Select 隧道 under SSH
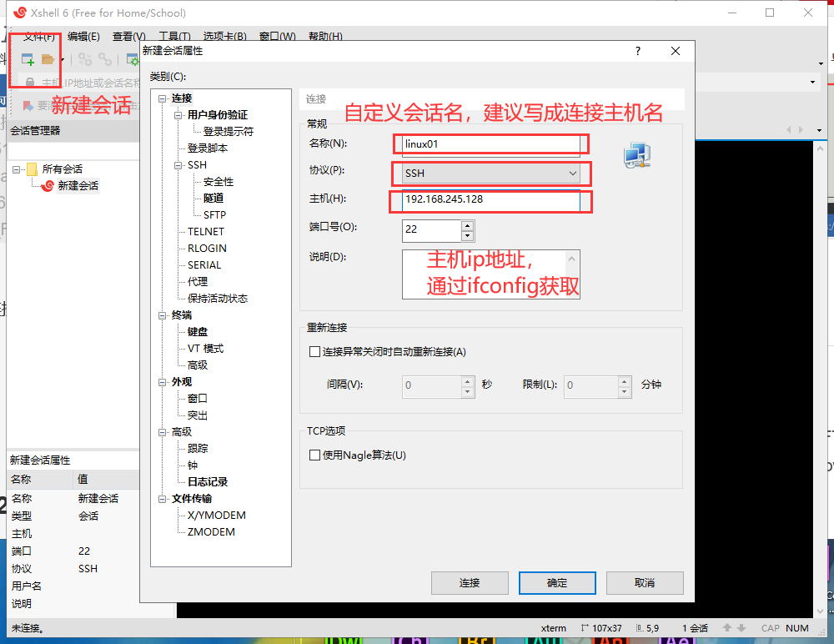Image resolution: width=834 pixels, height=644 pixels. point(214,198)
